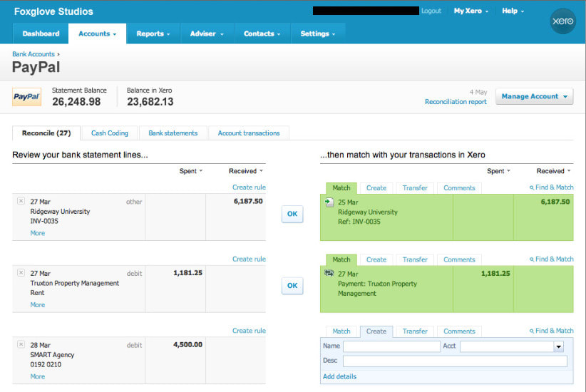Click the Statement Balance 26,248.98 value
586x392 pixels.
pyautogui.click(x=76, y=102)
